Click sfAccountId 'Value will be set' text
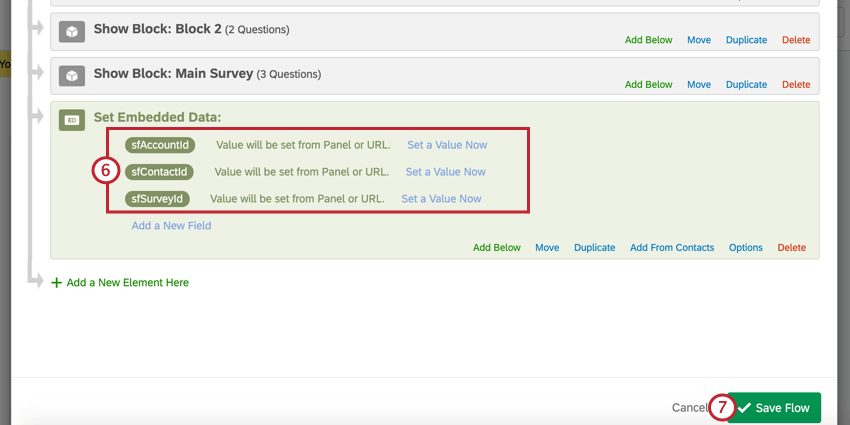850x425 pixels. coord(303,145)
